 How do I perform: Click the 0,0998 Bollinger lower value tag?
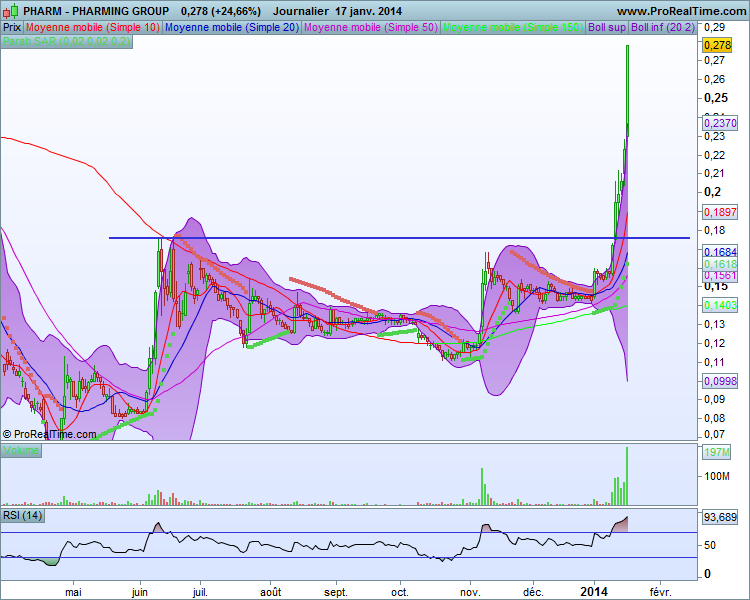(720, 381)
